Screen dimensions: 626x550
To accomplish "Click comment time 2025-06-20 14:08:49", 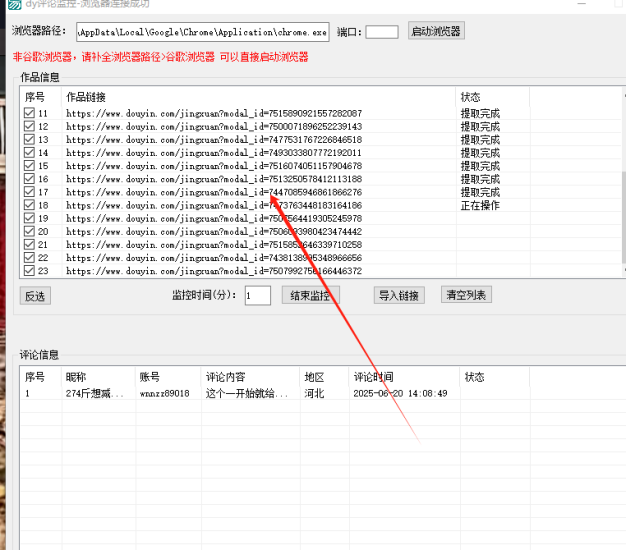I will coord(400,394).
